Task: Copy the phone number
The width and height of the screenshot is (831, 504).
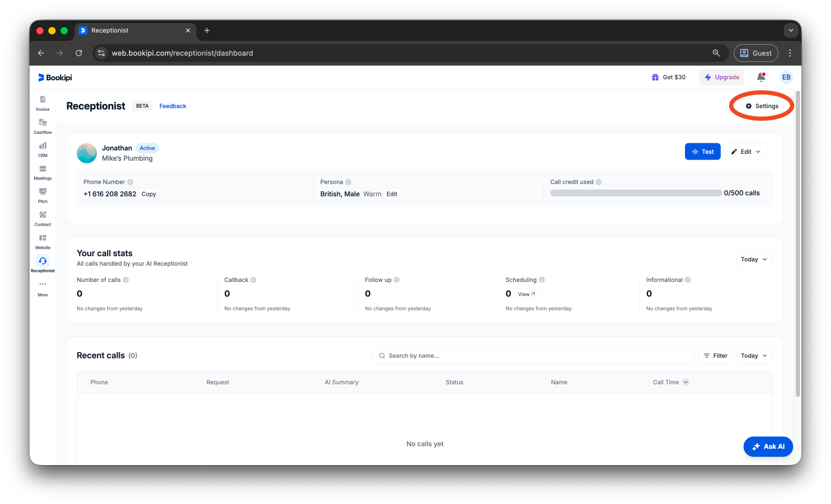Action: coord(149,194)
